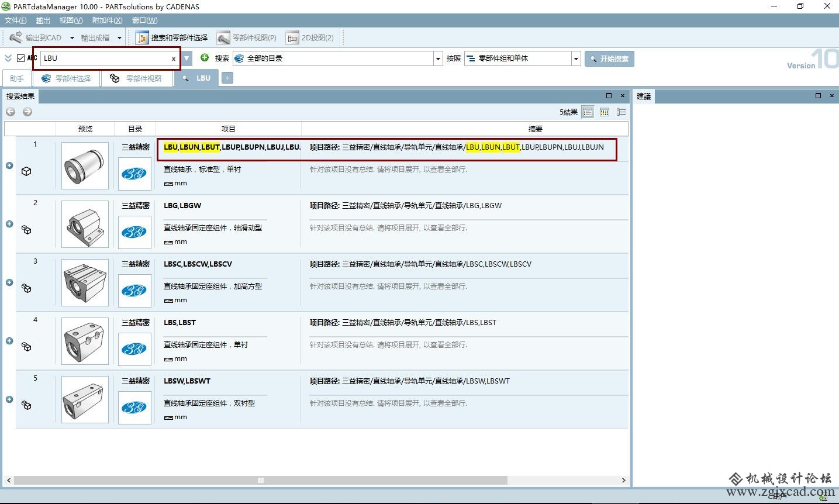Click 预览 column header
The width and height of the screenshot is (839, 504).
pos(85,129)
